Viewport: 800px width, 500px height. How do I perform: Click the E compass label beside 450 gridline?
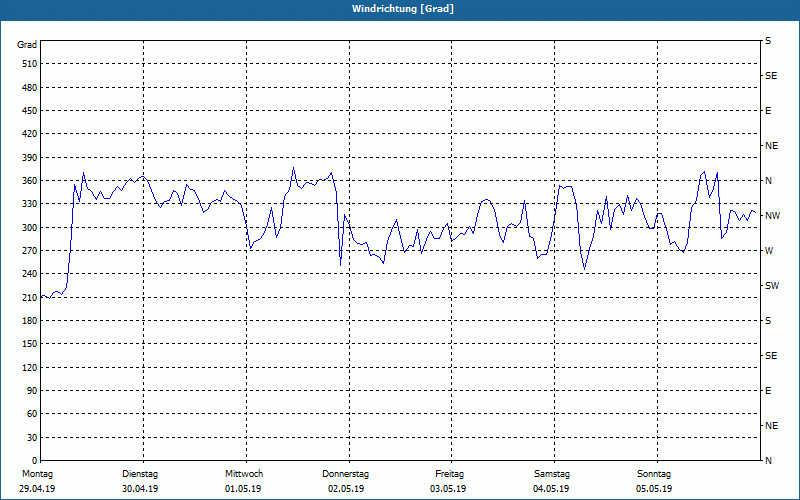[768, 111]
